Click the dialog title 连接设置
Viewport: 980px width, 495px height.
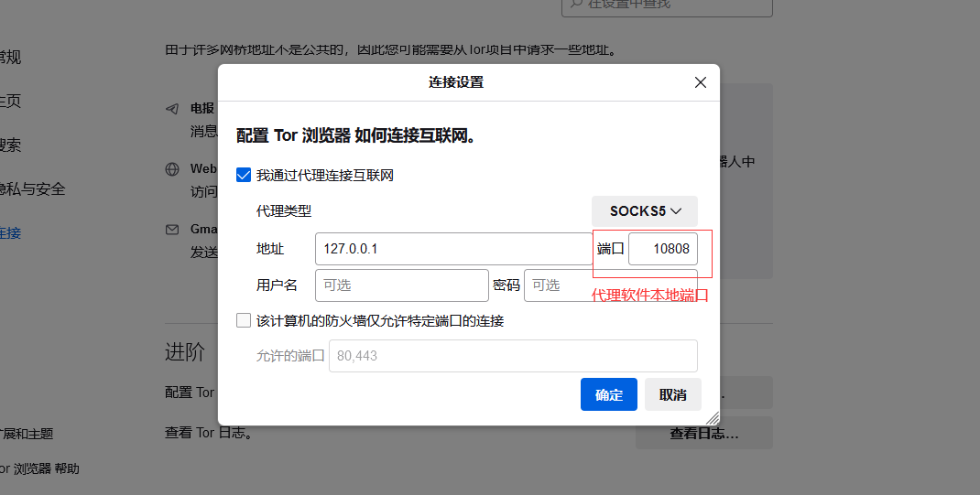[456, 82]
